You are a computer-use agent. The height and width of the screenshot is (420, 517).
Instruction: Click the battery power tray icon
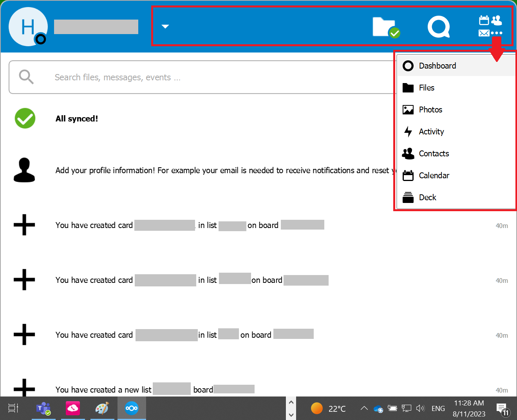click(x=392, y=408)
